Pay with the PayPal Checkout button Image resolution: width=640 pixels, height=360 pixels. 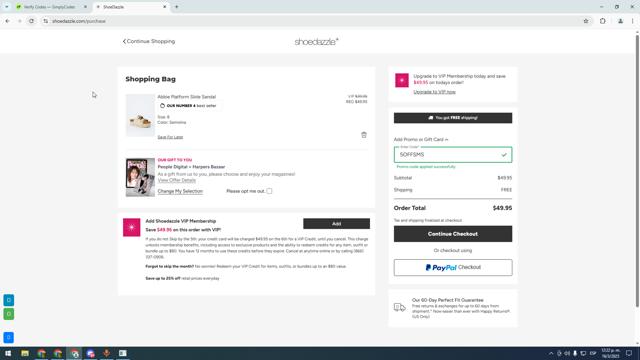453,268
